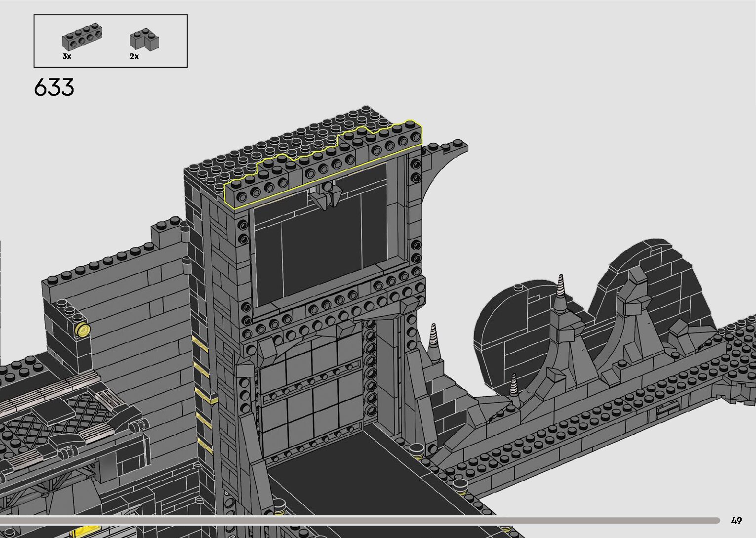Click the page progress bar at bottom
The image size is (756, 538).
pos(359,520)
